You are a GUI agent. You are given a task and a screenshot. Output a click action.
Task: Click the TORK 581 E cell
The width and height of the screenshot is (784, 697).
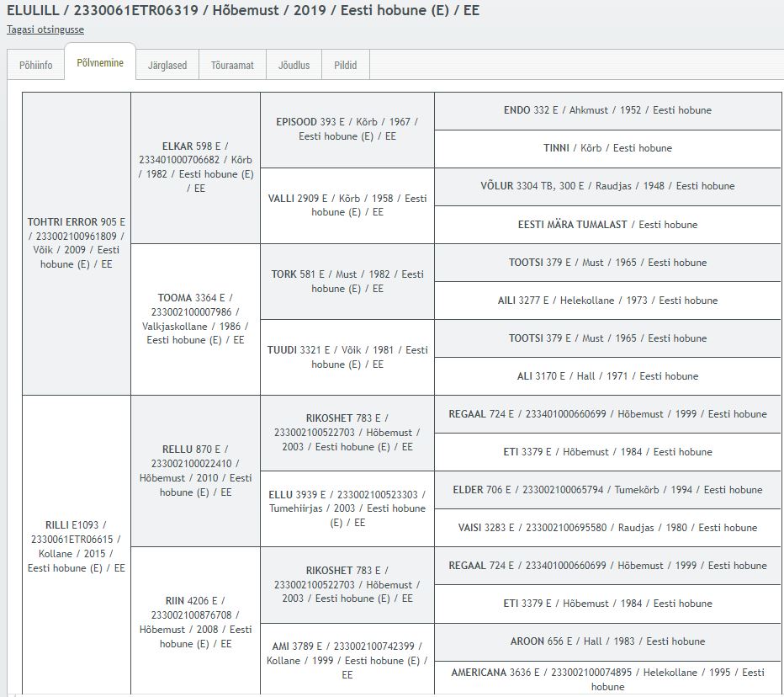click(x=347, y=281)
